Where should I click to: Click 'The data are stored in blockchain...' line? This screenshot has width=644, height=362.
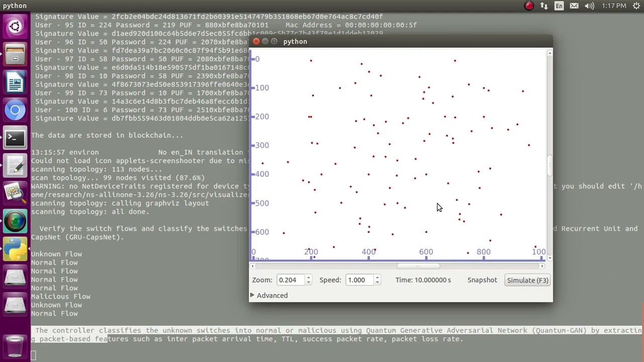pyautogui.click(x=107, y=135)
